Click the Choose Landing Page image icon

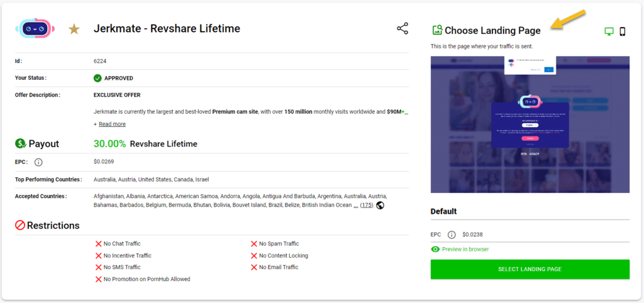(437, 30)
